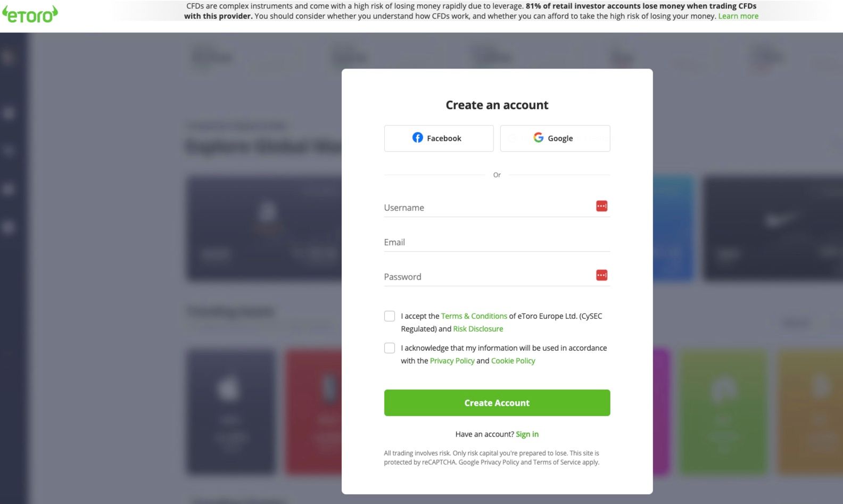The height and width of the screenshot is (504, 843).
Task: Click the password manager icon in Username field
Action: pyautogui.click(x=601, y=206)
